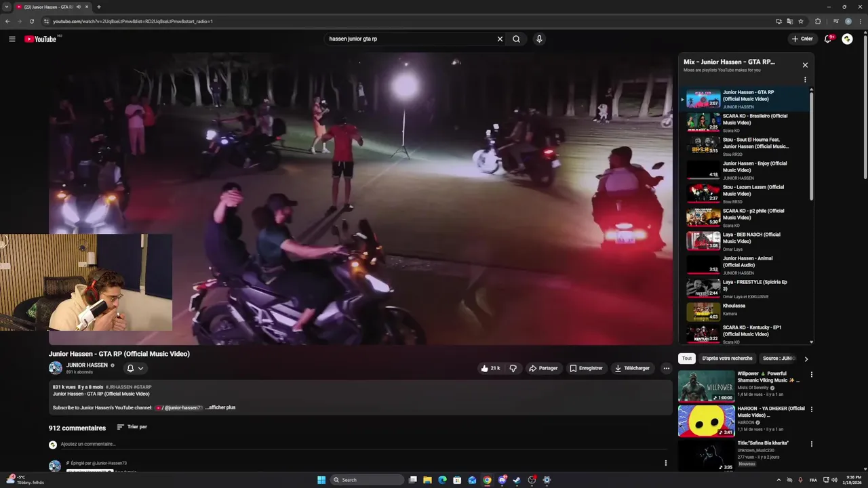The height and width of the screenshot is (488, 868).
Task: Click Chrome address bar URL
Action: (133, 21)
